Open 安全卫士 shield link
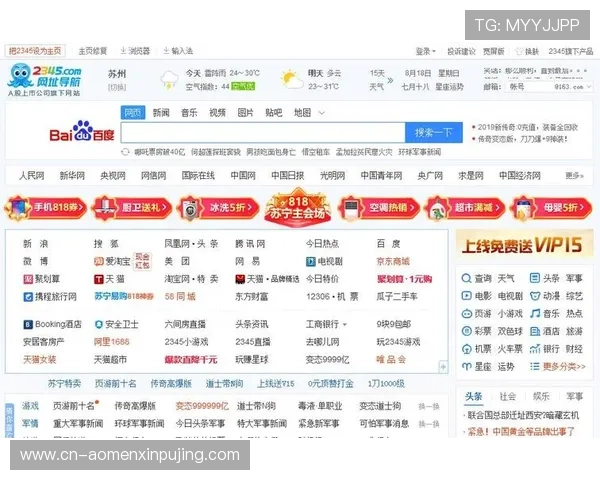Viewport: 600px width, 480px height. 116,324
